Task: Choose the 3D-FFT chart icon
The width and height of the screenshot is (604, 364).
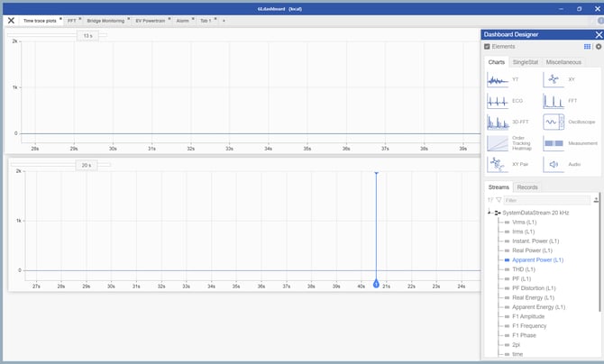Action: click(498, 122)
